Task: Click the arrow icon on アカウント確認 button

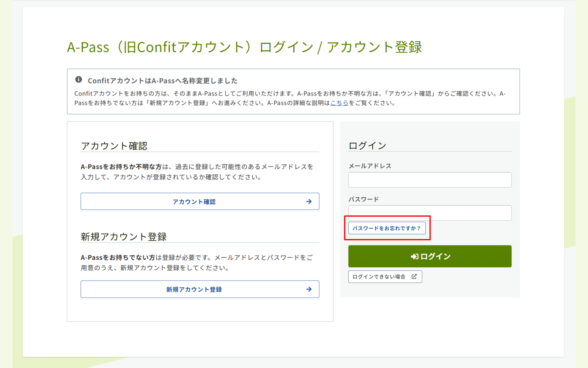Action: pyautogui.click(x=309, y=201)
